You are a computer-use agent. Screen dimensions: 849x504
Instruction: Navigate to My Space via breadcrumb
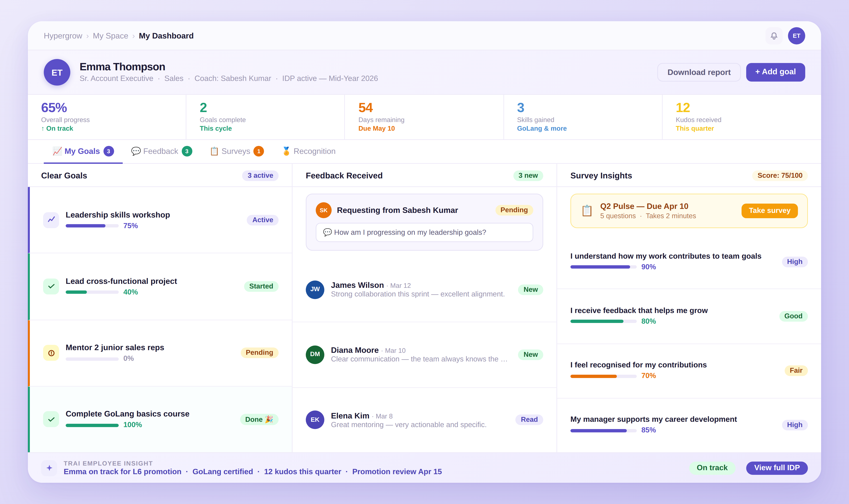tap(110, 36)
